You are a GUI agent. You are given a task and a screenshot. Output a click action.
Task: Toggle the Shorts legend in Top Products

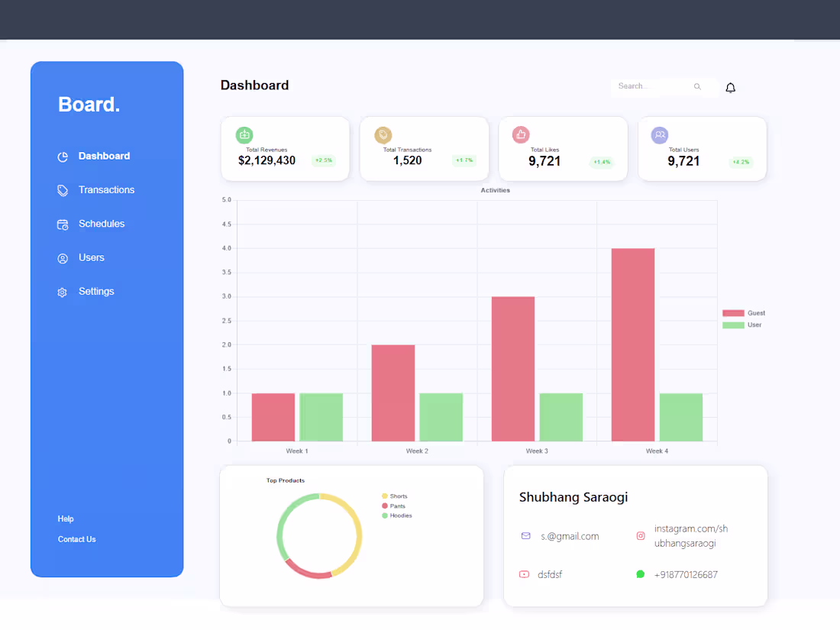pyautogui.click(x=394, y=496)
